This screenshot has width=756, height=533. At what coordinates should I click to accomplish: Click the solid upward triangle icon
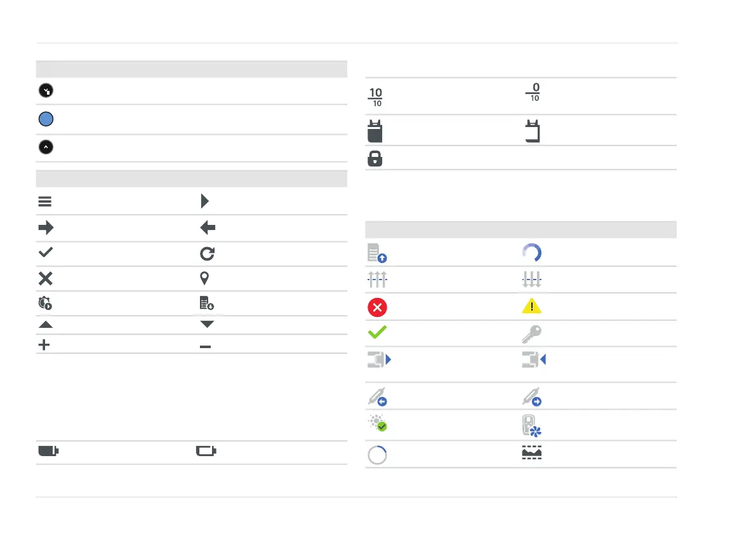click(46, 324)
